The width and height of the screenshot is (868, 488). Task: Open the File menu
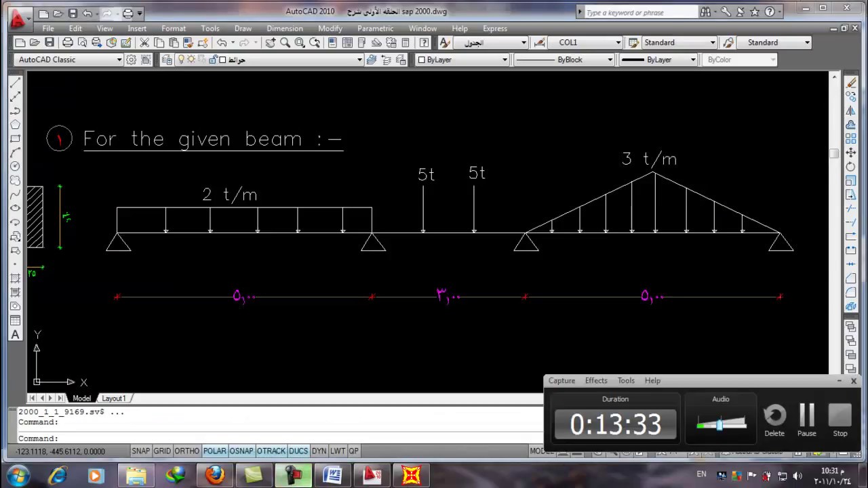coord(48,28)
